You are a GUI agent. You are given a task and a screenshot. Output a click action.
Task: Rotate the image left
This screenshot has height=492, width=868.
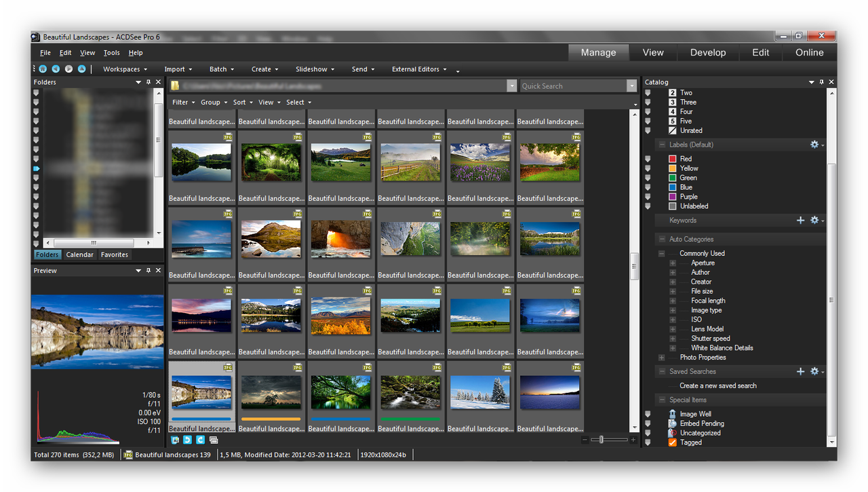click(x=188, y=440)
